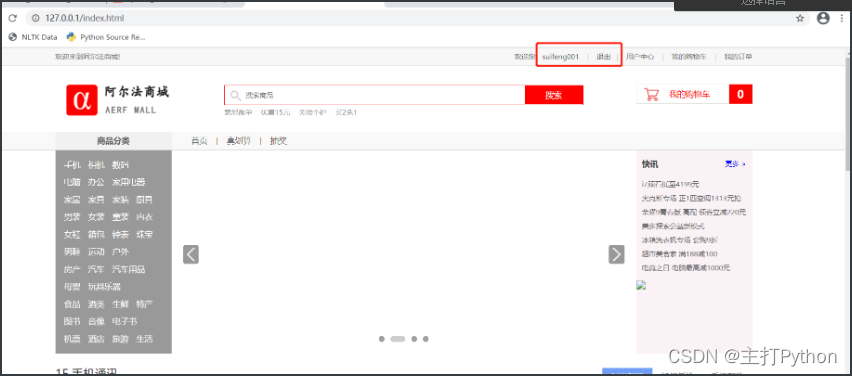Open the Chrome profile avatar
The height and width of the screenshot is (376, 852).
click(x=823, y=18)
